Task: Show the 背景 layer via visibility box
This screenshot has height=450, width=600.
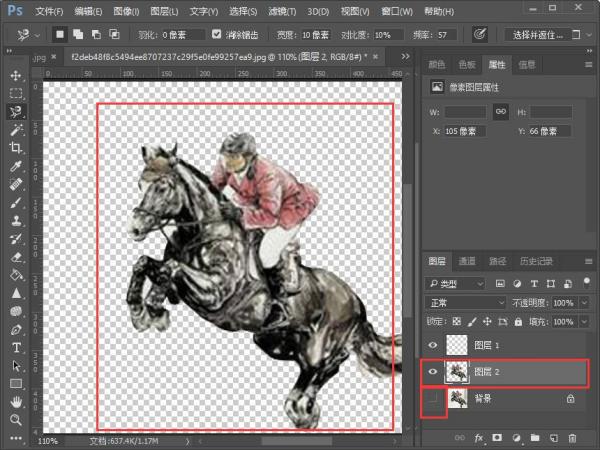Action: (x=433, y=399)
